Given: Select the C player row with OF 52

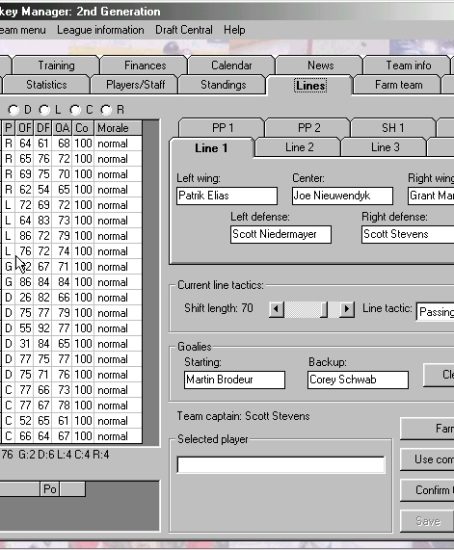Looking at the screenshot, I should [72, 421].
